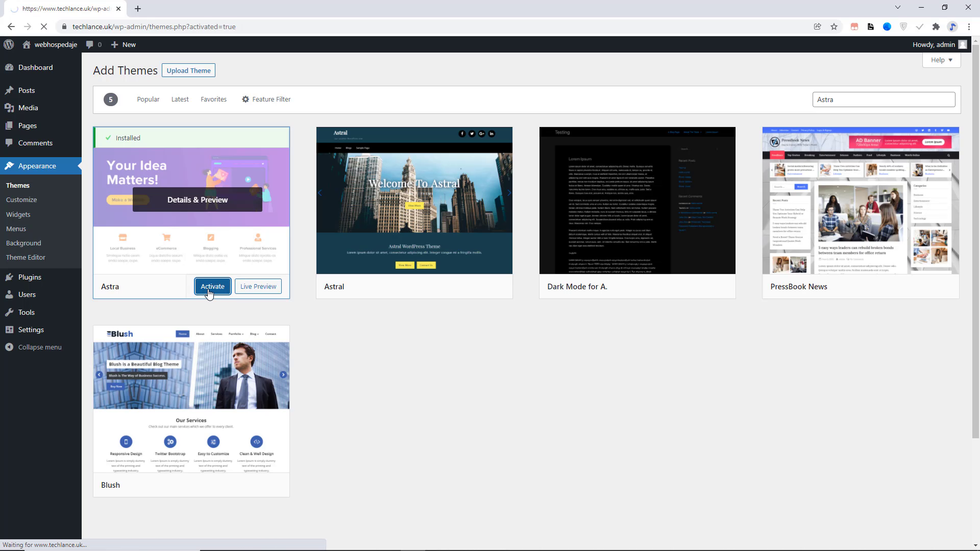980x551 pixels.
Task: Click the Astra theme name label
Action: pyautogui.click(x=110, y=286)
